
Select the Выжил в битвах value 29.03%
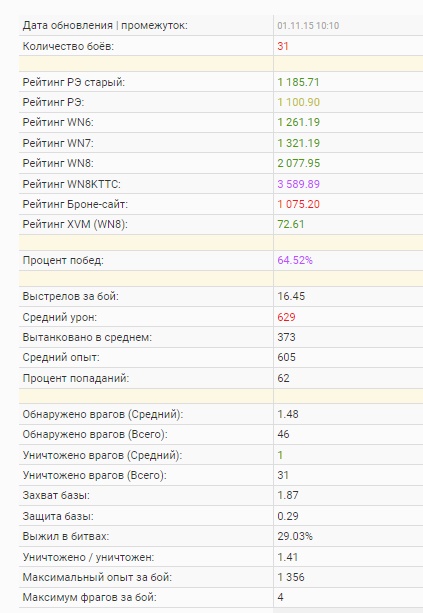(295, 536)
